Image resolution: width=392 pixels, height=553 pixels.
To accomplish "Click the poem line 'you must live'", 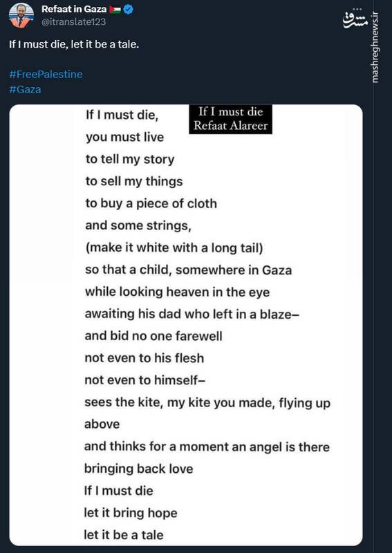I will 125,137.
